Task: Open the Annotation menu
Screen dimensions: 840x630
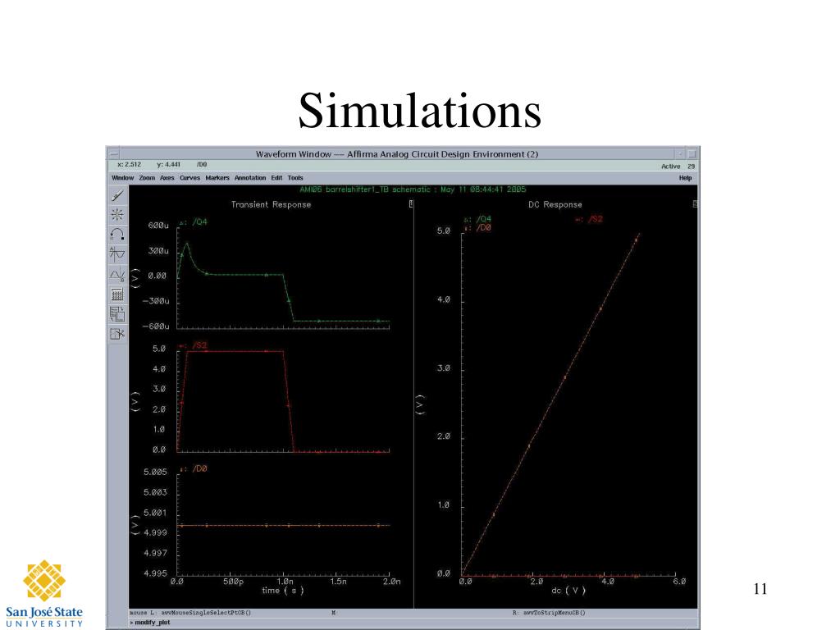Action: pos(249,178)
